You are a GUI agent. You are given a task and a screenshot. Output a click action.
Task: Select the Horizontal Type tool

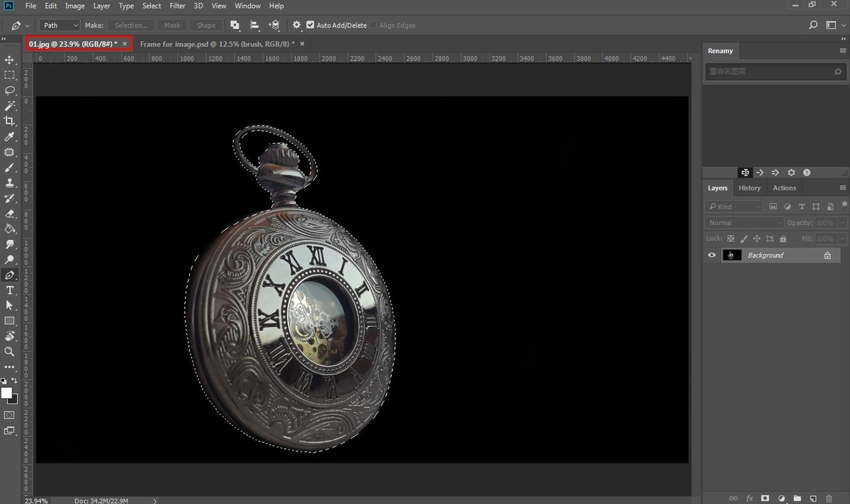[x=10, y=290]
